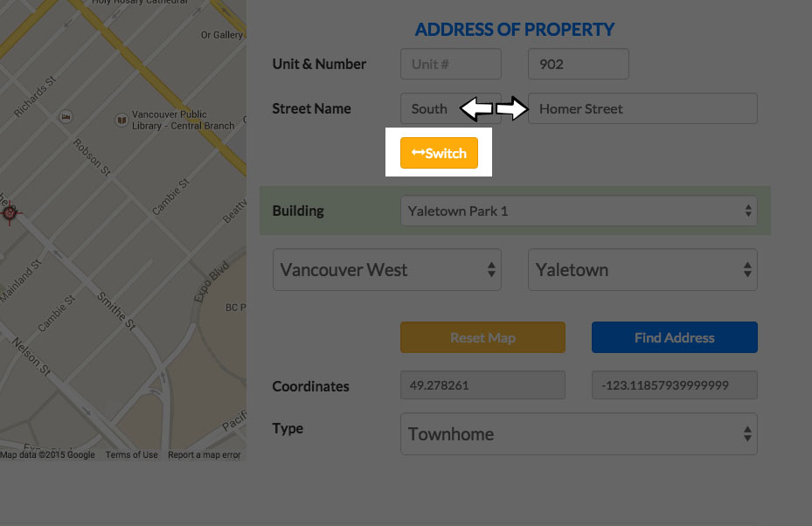This screenshot has height=526, width=812.
Task: Click the right-pointing white arrow
Action: [x=513, y=109]
